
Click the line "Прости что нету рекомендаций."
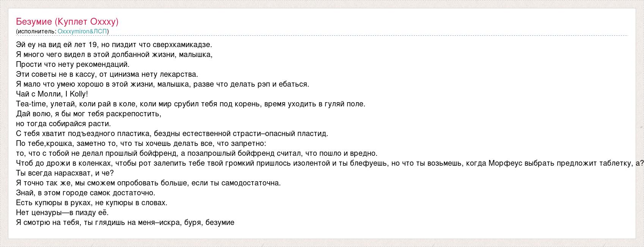pos(73,64)
